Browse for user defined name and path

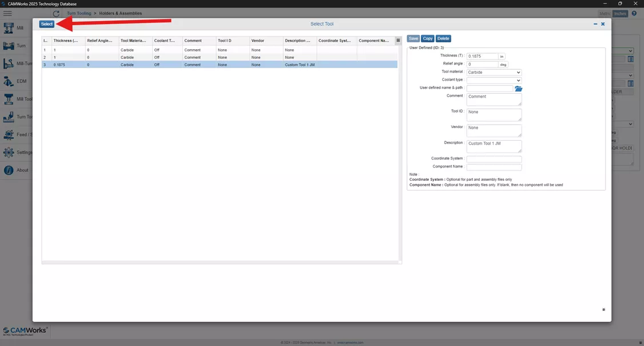click(518, 88)
